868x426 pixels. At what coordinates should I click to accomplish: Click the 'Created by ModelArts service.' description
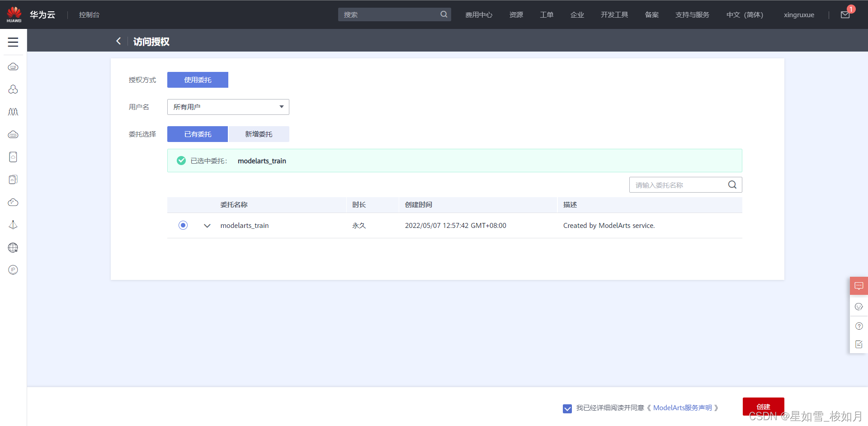point(609,226)
